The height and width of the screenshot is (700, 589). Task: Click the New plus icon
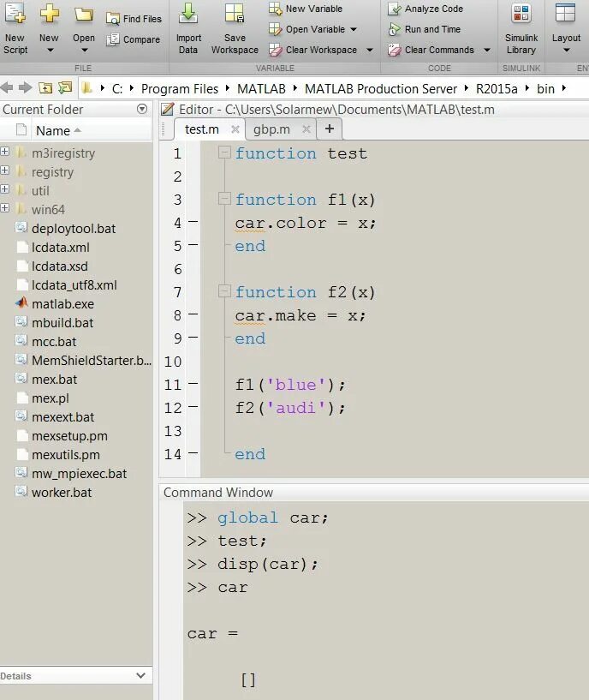click(49, 13)
